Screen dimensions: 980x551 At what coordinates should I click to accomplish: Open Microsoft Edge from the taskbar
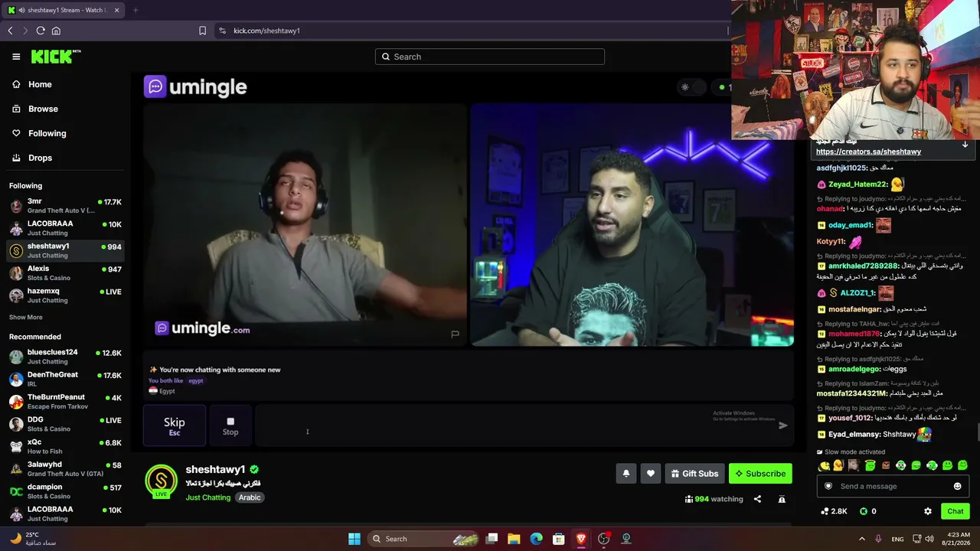pos(536,539)
